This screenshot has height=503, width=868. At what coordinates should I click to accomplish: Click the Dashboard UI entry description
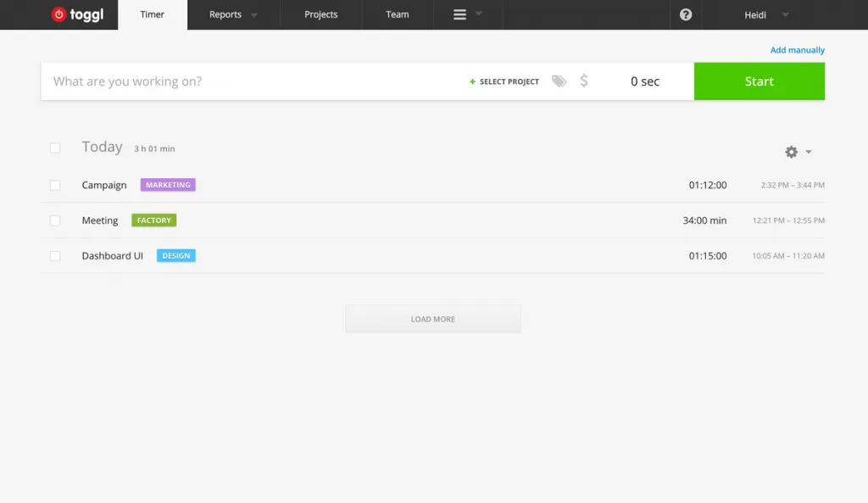click(113, 256)
